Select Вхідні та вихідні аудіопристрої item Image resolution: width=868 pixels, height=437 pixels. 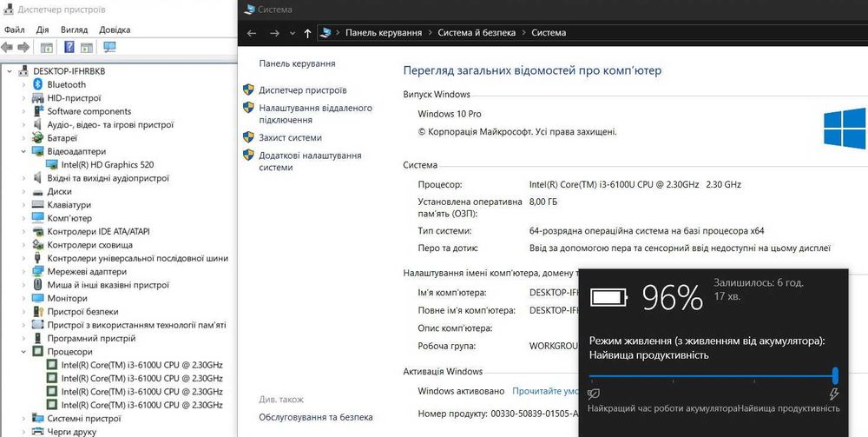coord(108,178)
